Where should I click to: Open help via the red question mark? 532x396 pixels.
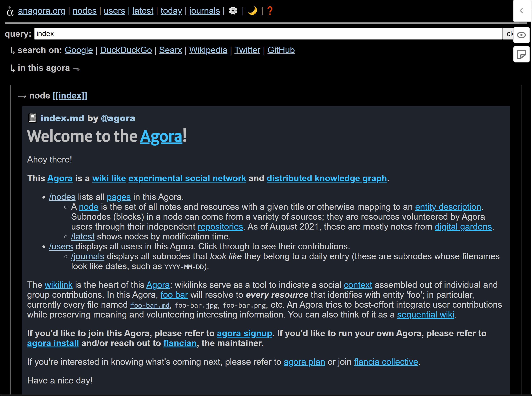click(270, 11)
